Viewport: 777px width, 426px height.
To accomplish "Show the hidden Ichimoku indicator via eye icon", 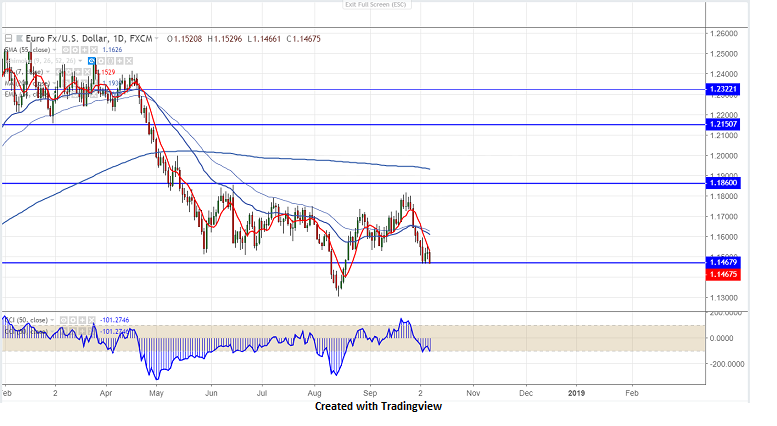I will click(x=92, y=61).
